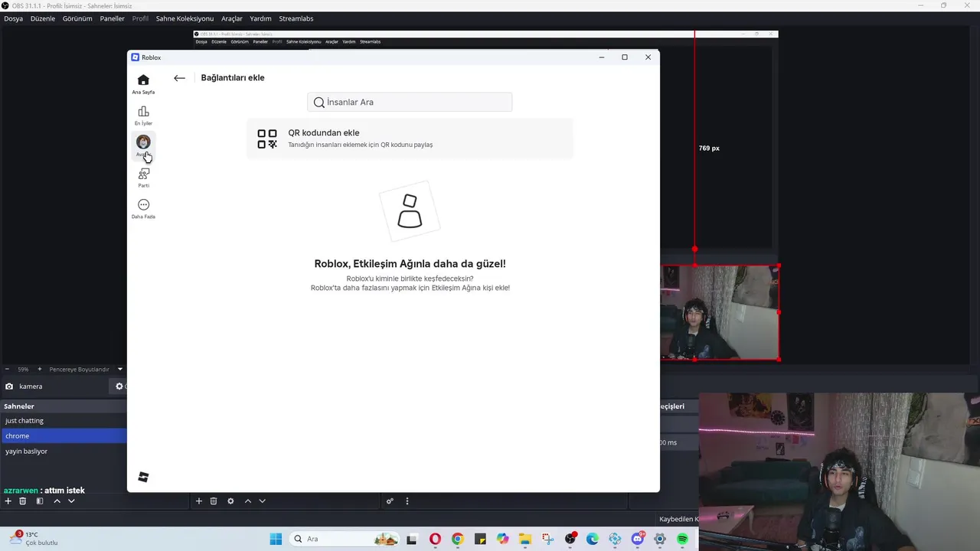Switch to OBS Studio taskbar icon

point(570,539)
